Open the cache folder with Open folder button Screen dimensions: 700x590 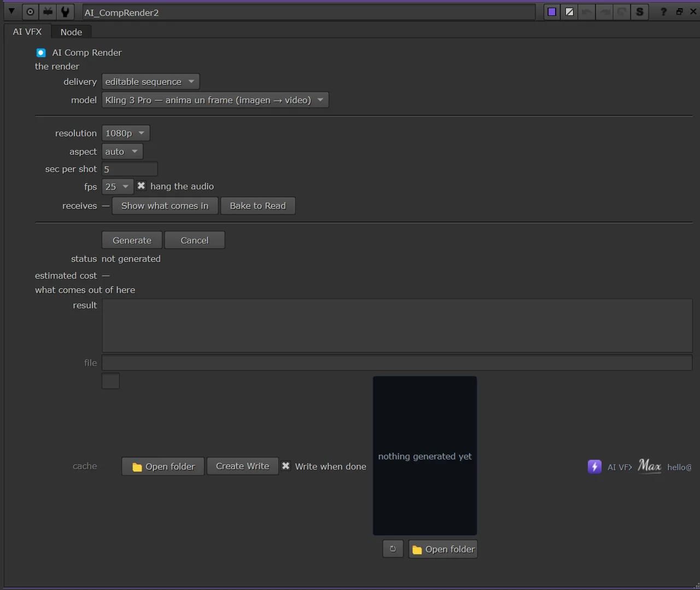point(163,466)
